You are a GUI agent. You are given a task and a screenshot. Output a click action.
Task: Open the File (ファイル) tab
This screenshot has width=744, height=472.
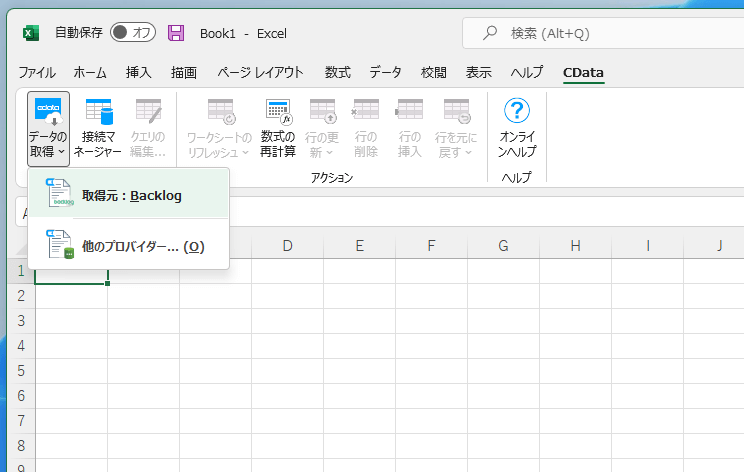tap(37, 72)
